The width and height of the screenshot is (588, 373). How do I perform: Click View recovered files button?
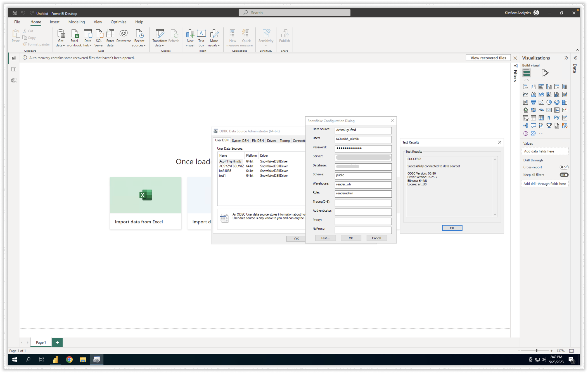(x=488, y=58)
